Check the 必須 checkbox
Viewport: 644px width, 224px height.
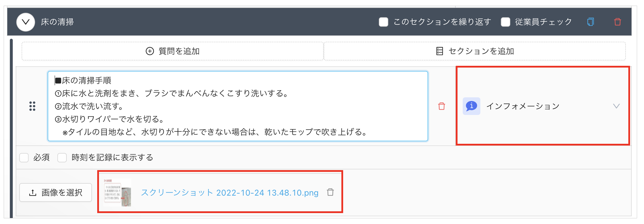tap(24, 158)
